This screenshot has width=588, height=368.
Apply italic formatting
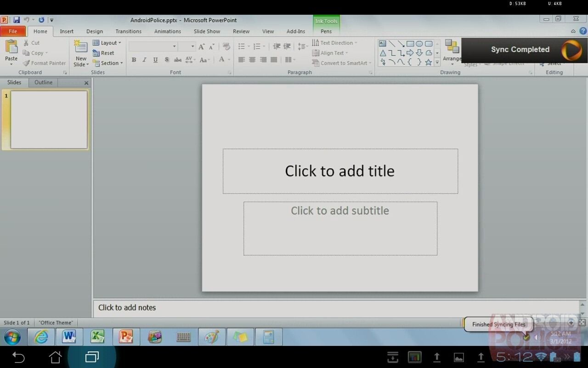(x=144, y=60)
